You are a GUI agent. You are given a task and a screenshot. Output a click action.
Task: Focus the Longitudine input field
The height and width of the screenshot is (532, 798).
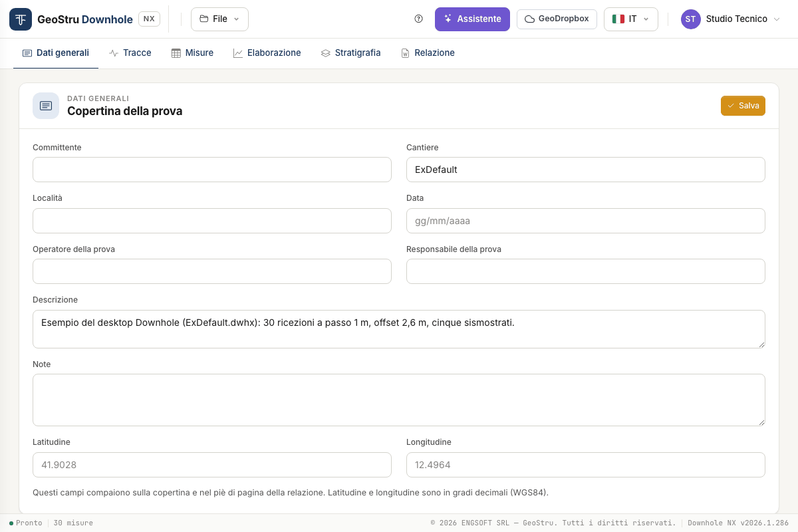coord(586,465)
